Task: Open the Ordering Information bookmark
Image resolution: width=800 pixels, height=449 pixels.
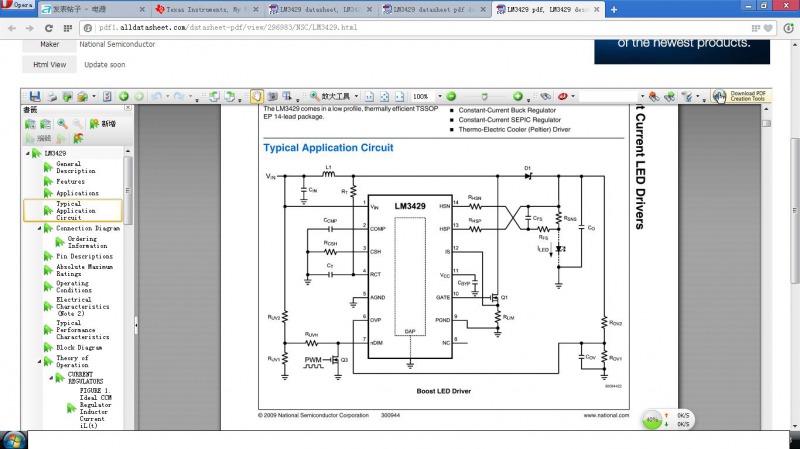Action: pos(87,242)
